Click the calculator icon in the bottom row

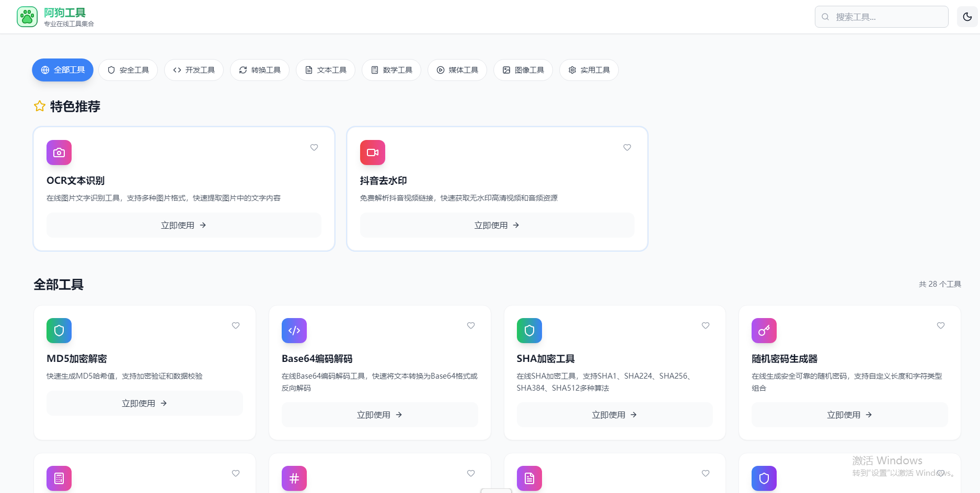(59, 478)
